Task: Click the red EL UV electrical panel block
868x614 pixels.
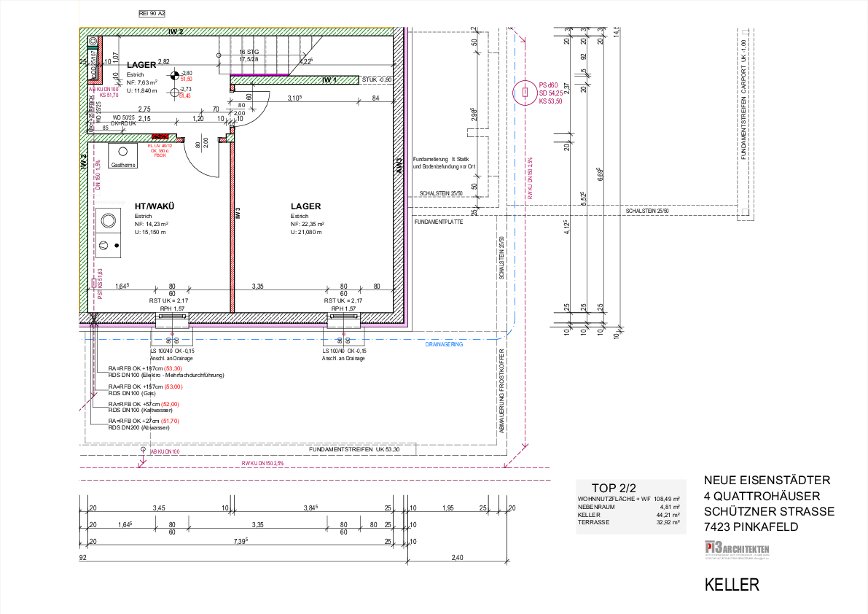Action: point(160,136)
